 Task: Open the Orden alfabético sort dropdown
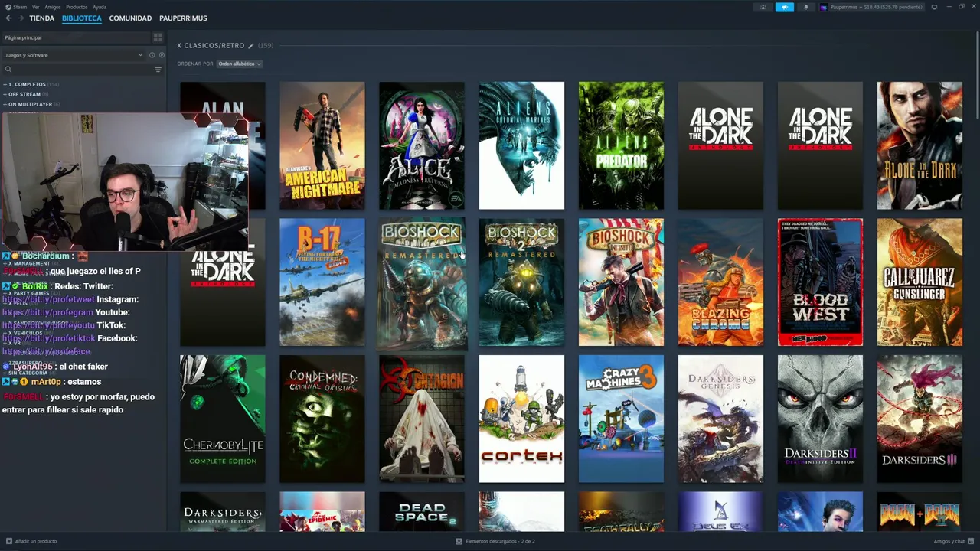[x=240, y=64]
